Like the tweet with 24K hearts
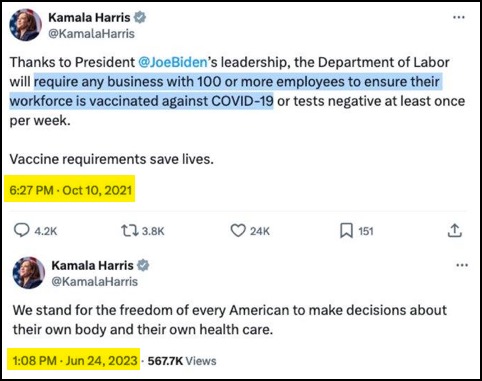 pos(238,231)
